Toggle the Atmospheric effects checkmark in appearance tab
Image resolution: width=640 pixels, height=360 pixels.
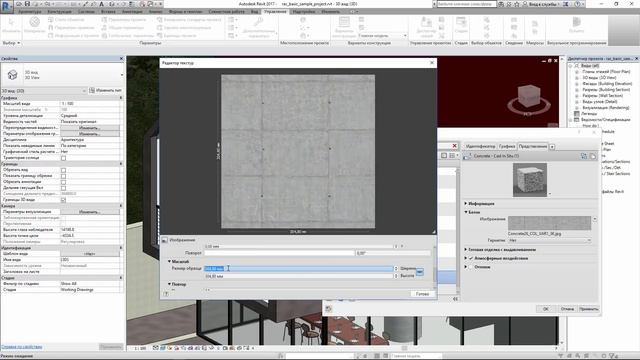point(471,258)
